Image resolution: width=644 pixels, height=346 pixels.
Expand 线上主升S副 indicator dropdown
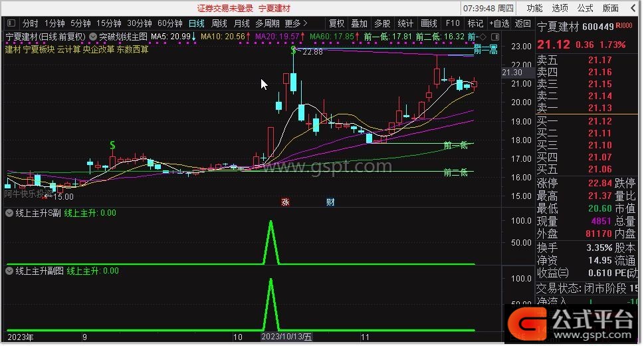(9, 213)
